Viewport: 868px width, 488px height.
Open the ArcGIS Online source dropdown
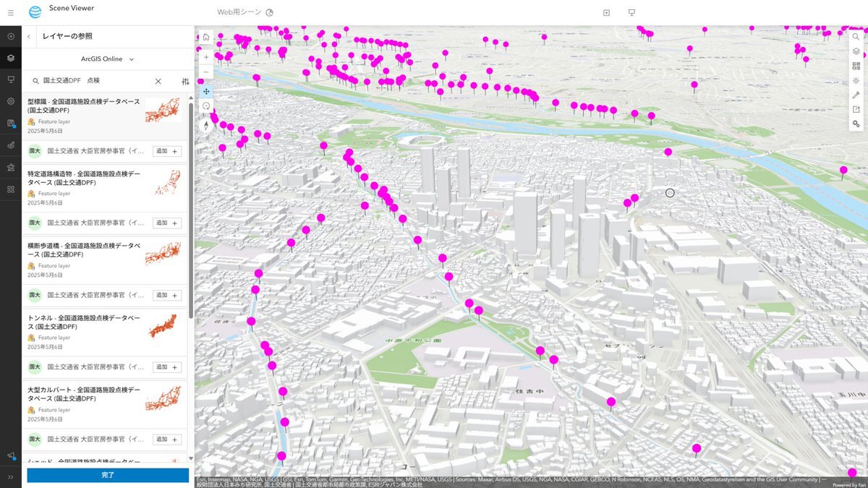[x=108, y=59]
